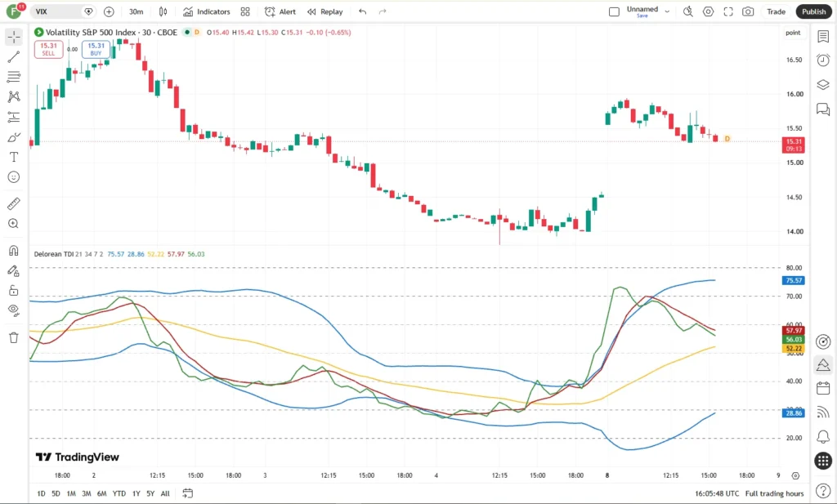Select the text annotation tool

pos(14,157)
